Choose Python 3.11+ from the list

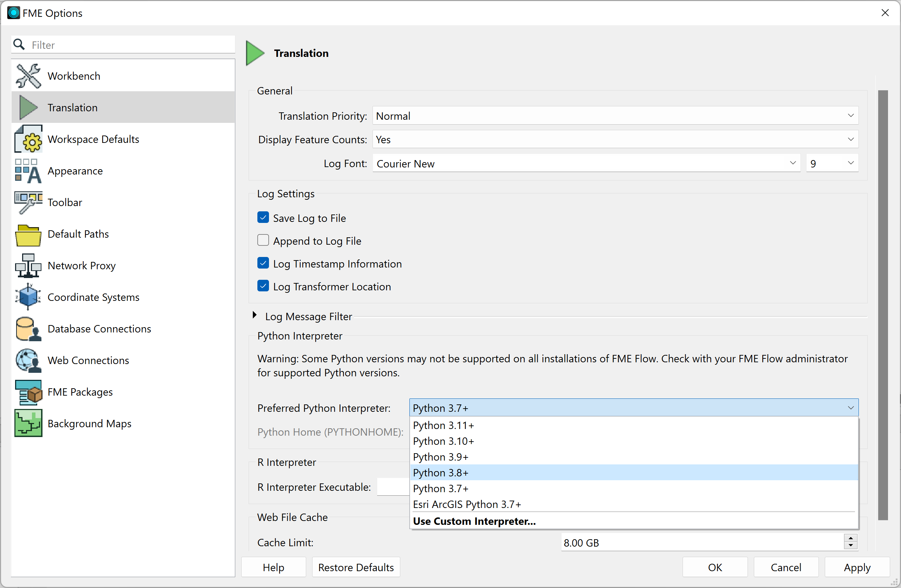coord(443,425)
